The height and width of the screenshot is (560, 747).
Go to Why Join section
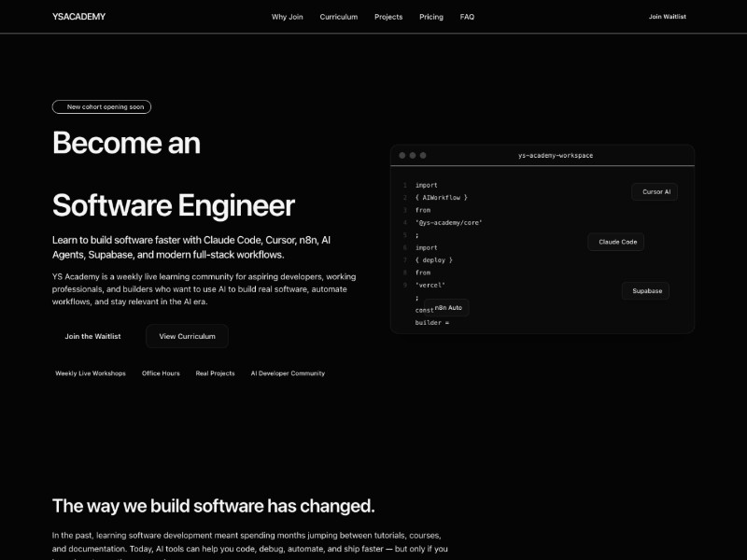click(x=288, y=17)
